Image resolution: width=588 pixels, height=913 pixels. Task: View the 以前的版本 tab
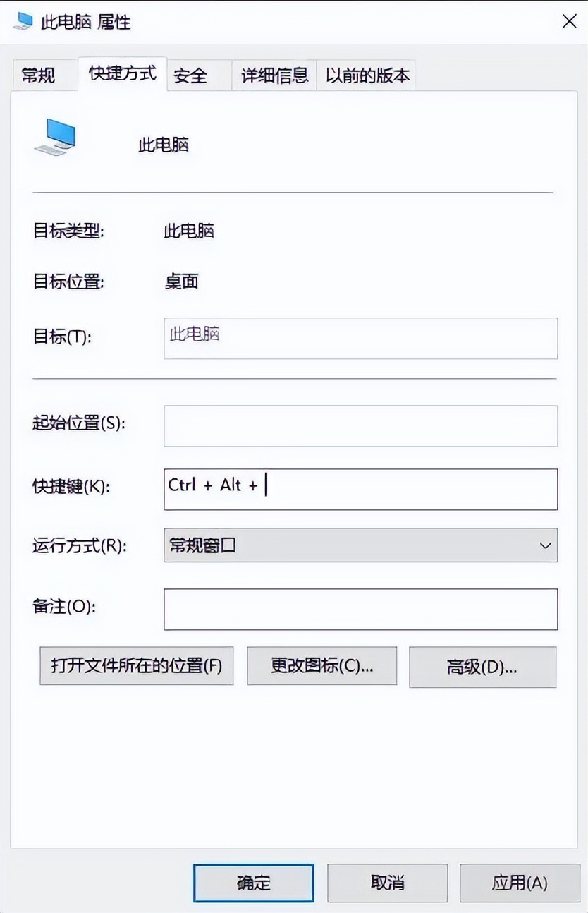point(367,75)
